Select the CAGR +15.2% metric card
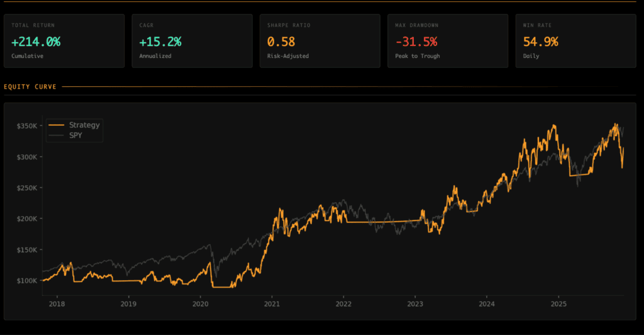Image resolution: width=644 pixels, height=335 pixels. point(192,41)
